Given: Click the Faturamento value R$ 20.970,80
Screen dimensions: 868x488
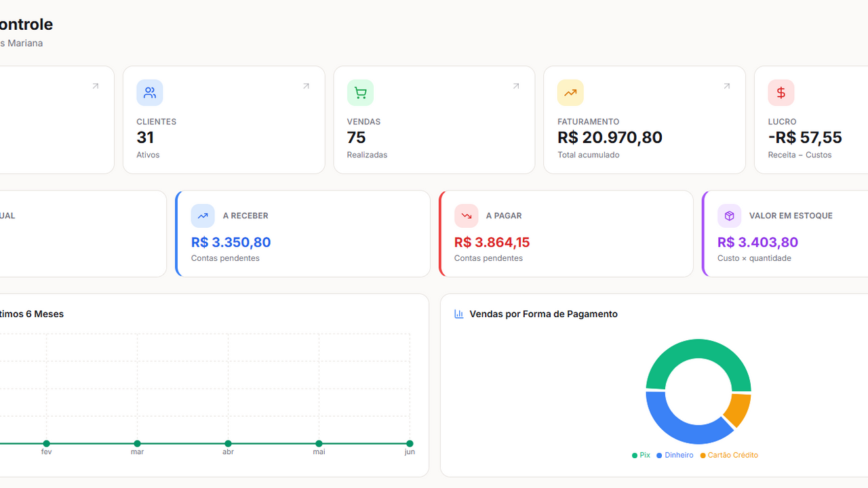Looking at the screenshot, I should coord(610,138).
